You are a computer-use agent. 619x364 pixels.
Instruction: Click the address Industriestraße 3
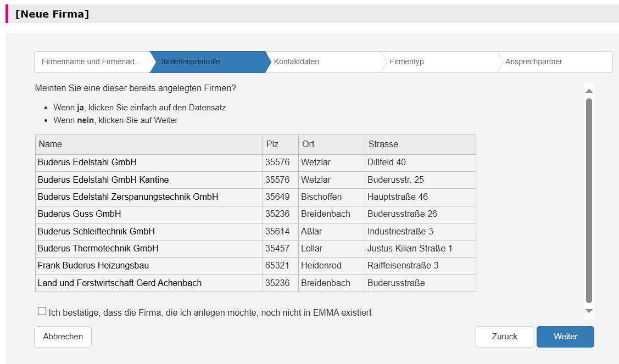coord(400,231)
